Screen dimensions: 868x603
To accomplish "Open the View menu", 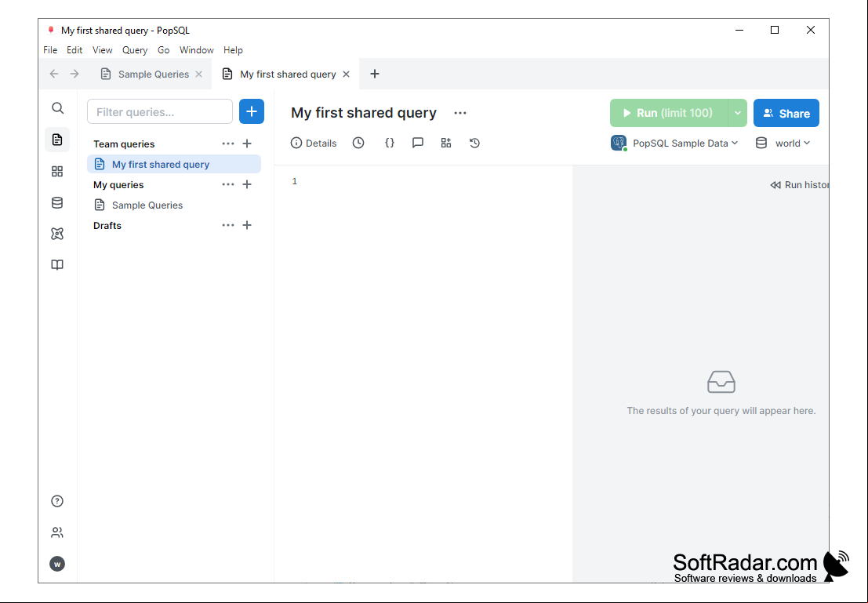I will click(103, 50).
